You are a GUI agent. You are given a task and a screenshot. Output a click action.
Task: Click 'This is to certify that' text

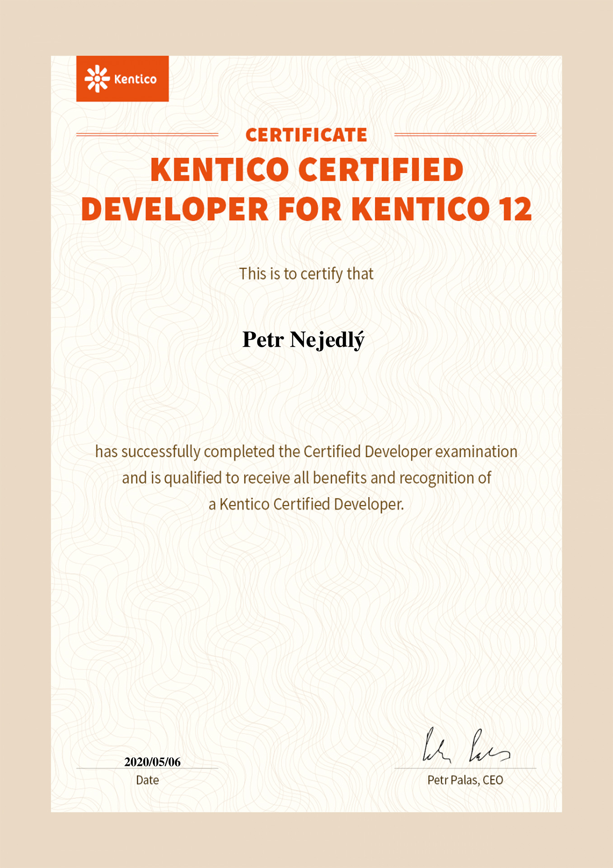[x=306, y=274]
